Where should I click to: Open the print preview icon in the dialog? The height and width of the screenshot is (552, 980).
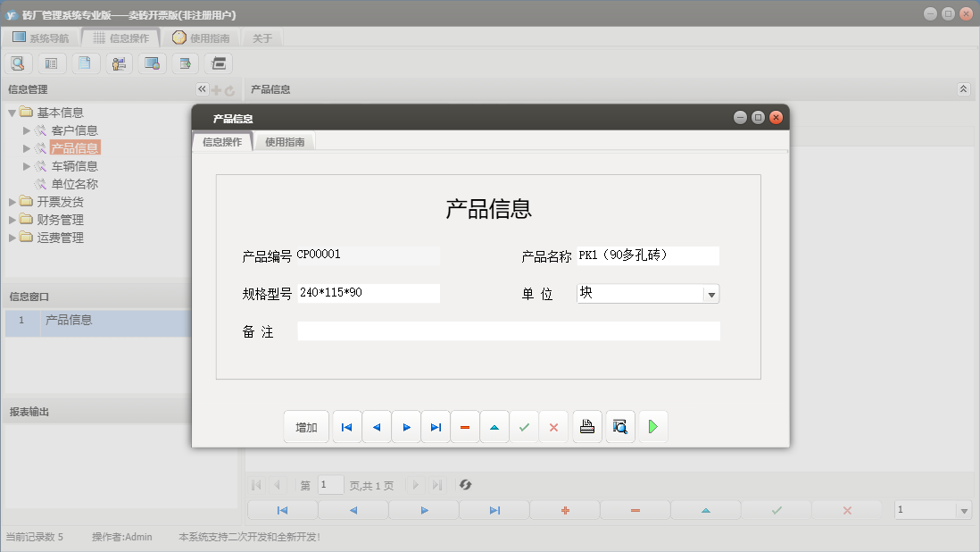(620, 426)
